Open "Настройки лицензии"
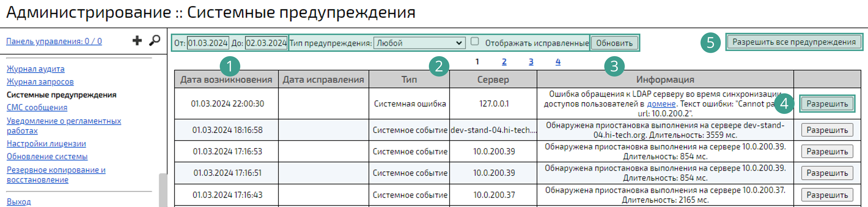The width and height of the screenshot is (868, 207). tap(47, 144)
